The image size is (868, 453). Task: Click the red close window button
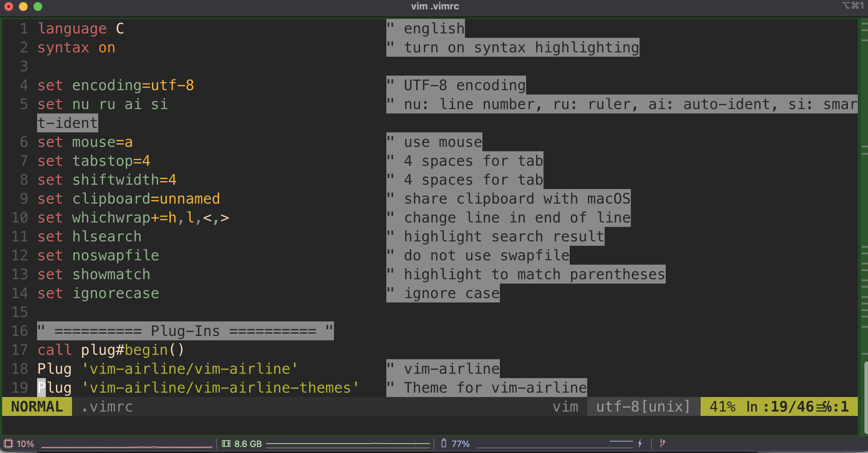9,7
